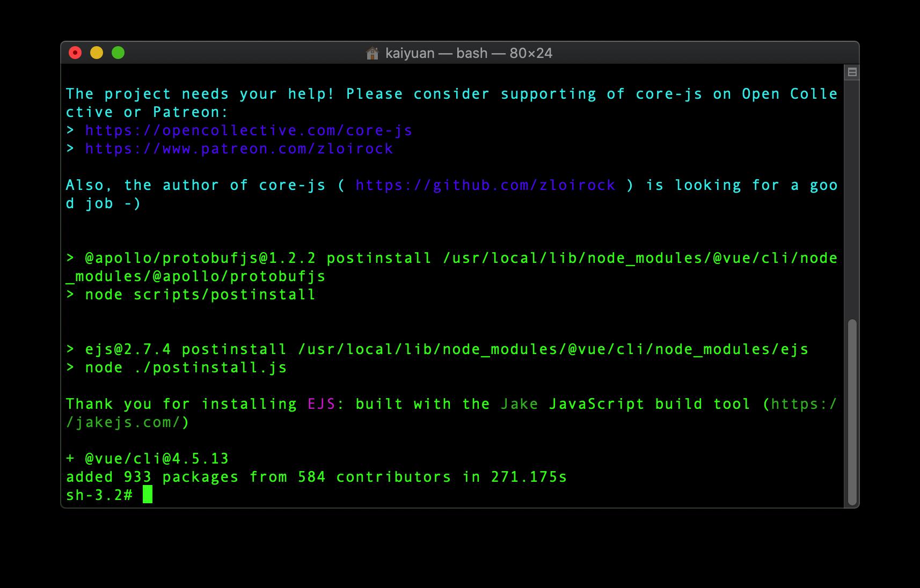Click the '/jakejs.com/)' link continuation
The height and width of the screenshot is (588, 920).
(128, 422)
